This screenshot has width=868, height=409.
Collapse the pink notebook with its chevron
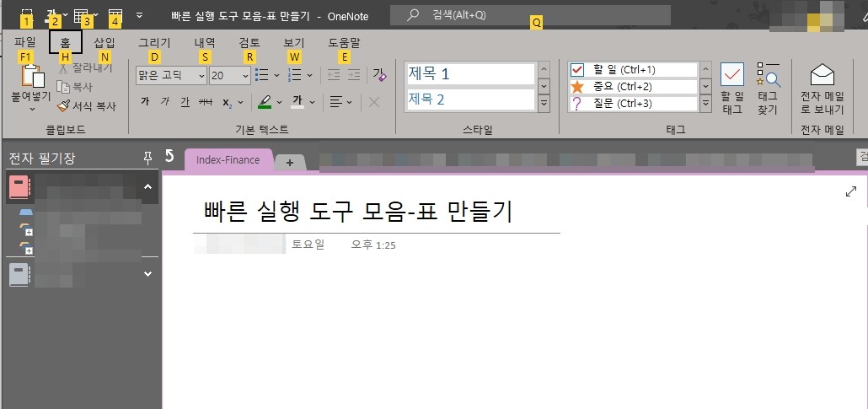tap(147, 186)
